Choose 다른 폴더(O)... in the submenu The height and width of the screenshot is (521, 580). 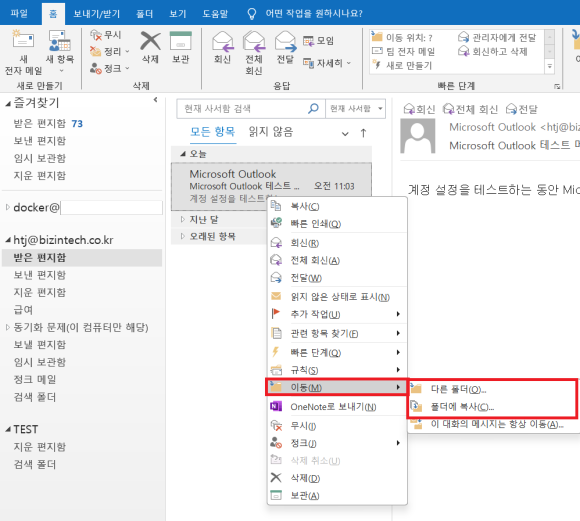492,389
